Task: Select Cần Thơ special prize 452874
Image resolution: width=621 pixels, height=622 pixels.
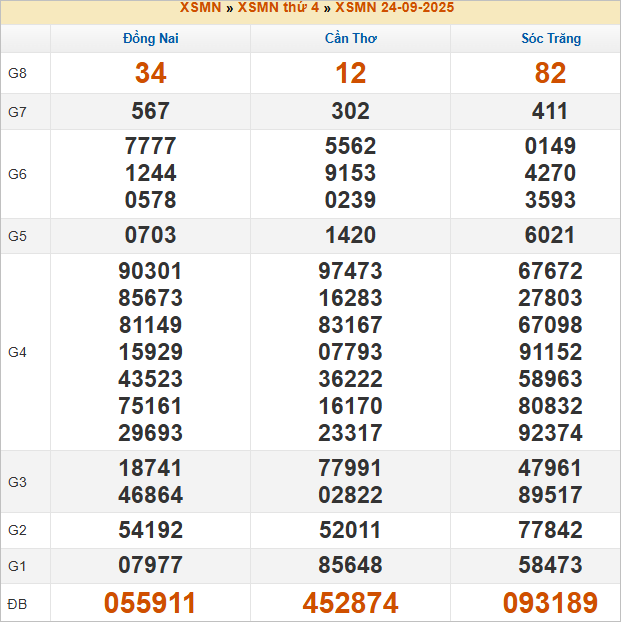Action: point(351,603)
